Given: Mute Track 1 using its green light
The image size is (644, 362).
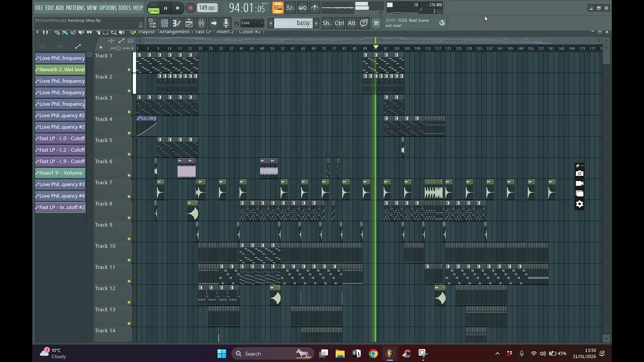Looking at the screenshot, I should click(x=129, y=70).
